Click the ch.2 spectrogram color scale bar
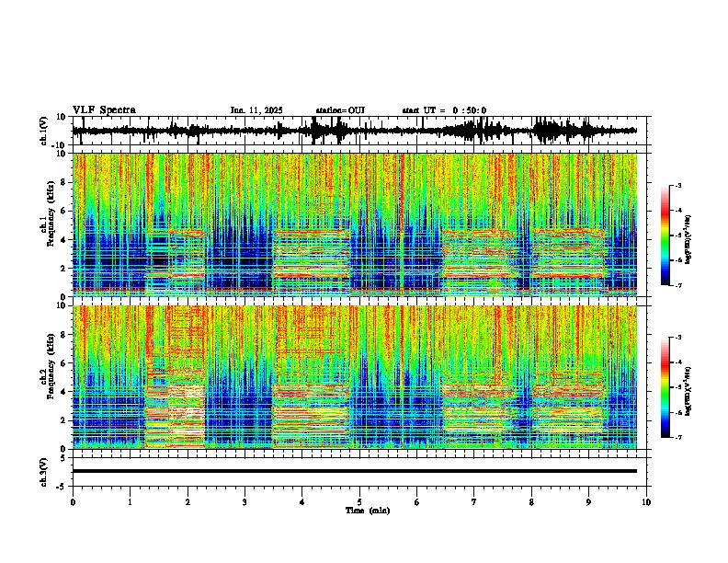Screen dimensions: 728x563 point(665,387)
